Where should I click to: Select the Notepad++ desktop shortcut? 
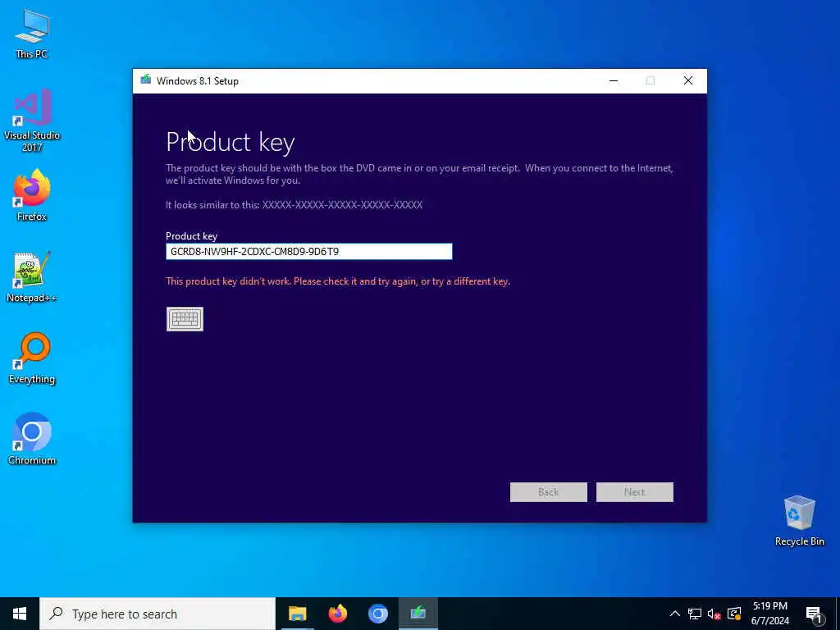[x=32, y=277]
